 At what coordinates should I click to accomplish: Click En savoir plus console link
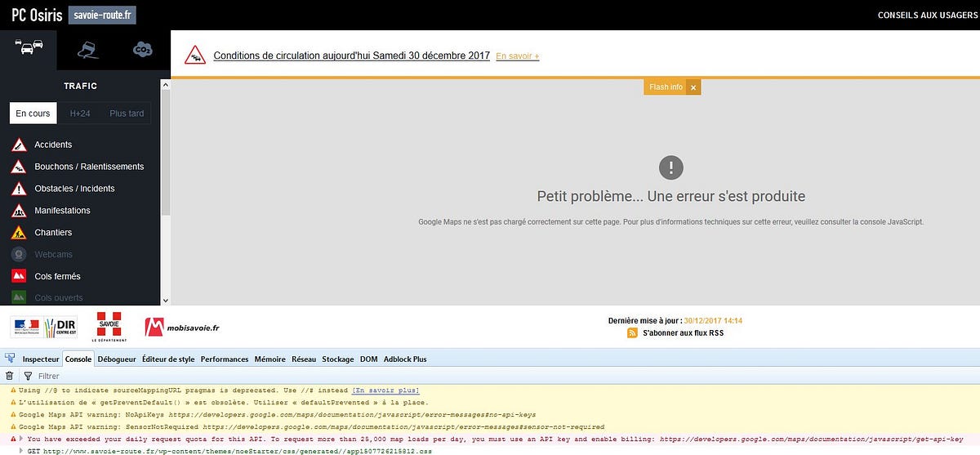click(386, 390)
